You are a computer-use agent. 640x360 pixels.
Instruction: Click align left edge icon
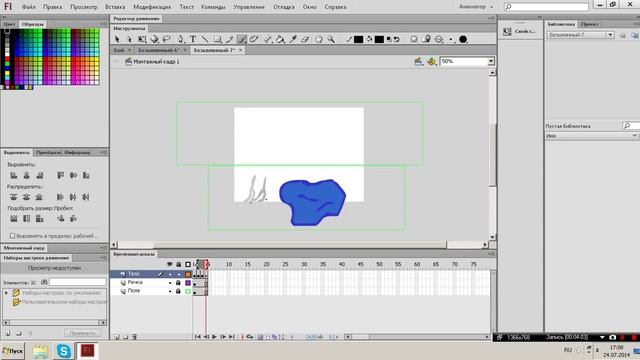pyautogui.click(x=13, y=175)
